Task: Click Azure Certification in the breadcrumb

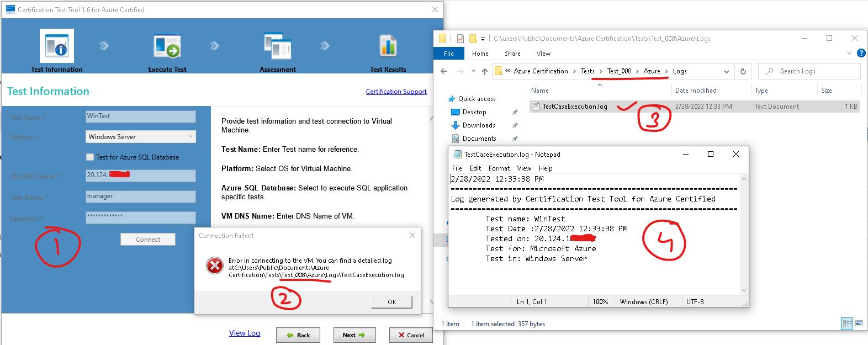Action: [x=541, y=71]
